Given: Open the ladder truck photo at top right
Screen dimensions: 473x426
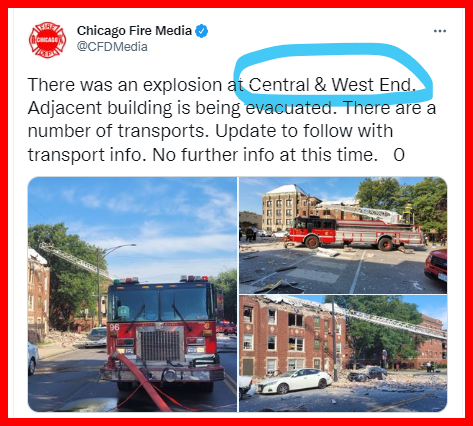Looking at the screenshot, I should (x=343, y=235).
